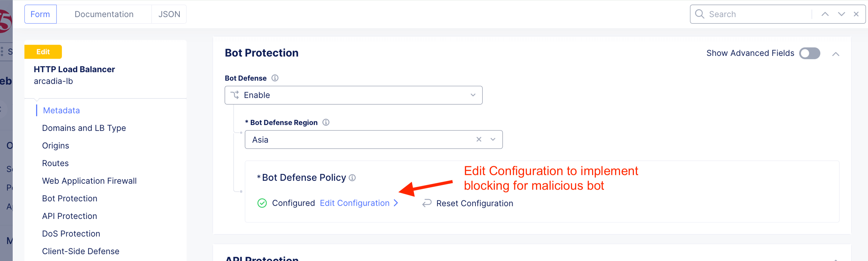This screenshot has width=868, height=261.
Task: Toggle Show Advanced Fields switch
Action: coord(809,53)
